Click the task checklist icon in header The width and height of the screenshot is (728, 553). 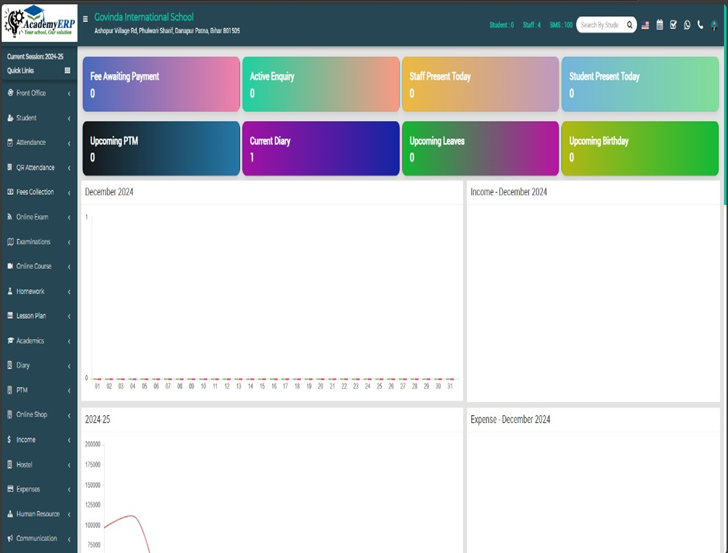(673, 25)
